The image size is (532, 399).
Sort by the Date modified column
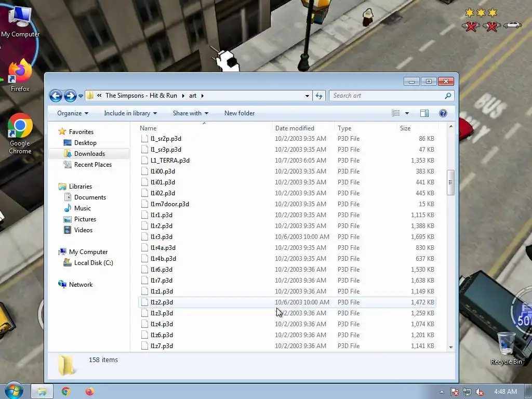(303, 128)
